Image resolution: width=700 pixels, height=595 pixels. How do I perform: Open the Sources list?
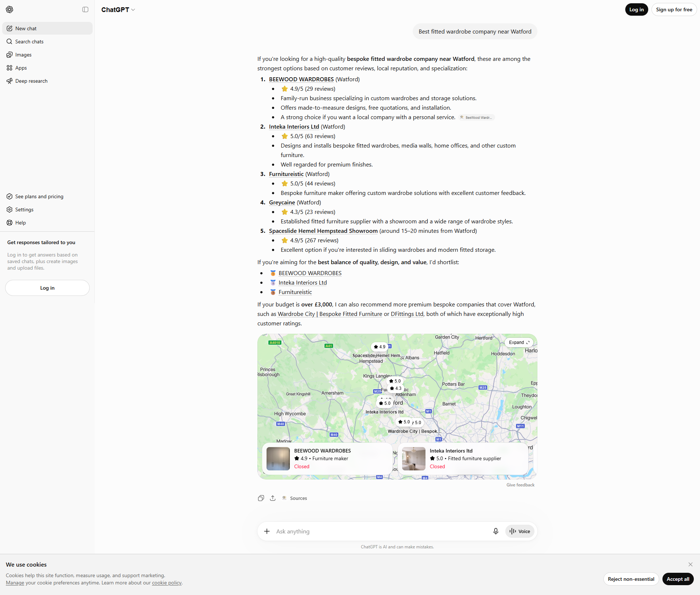coord(295,498)
